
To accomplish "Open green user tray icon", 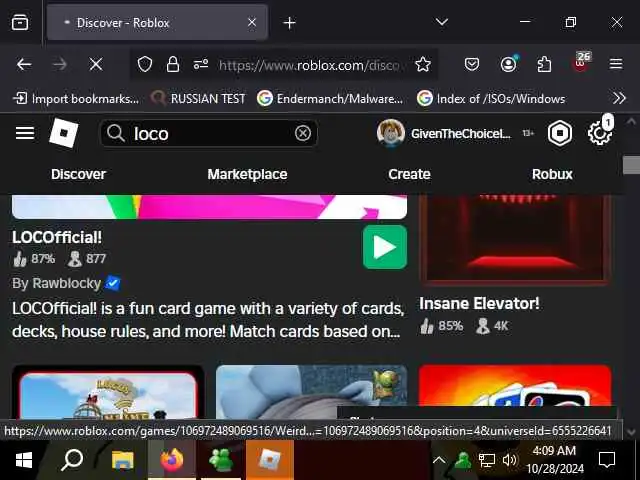I will [463, 460].
